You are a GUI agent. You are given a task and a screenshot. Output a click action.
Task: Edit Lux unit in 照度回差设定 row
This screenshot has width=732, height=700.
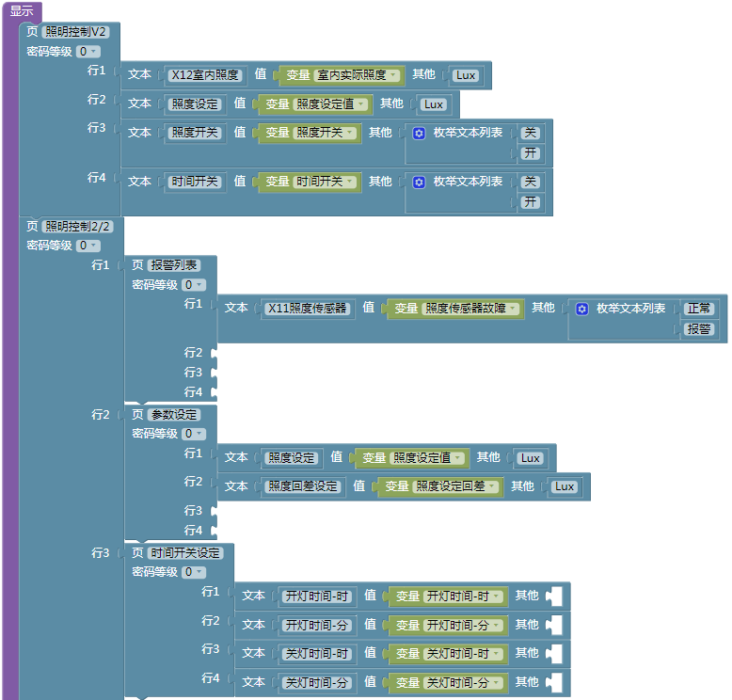coord(565,486)
